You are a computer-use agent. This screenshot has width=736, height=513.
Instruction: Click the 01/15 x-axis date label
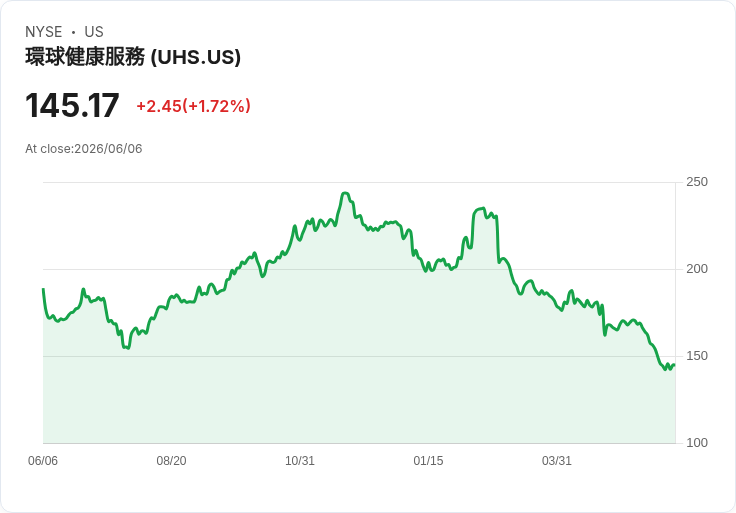click(428, 461)
